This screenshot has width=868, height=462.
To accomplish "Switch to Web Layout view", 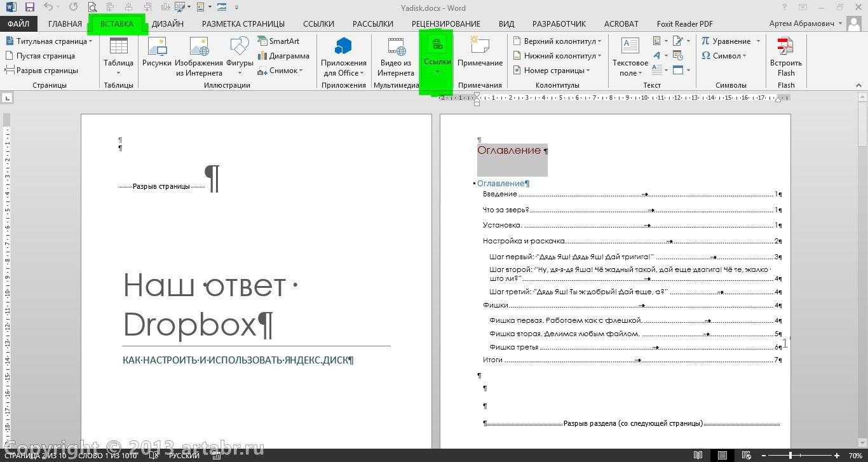I will tap(747, 456).
